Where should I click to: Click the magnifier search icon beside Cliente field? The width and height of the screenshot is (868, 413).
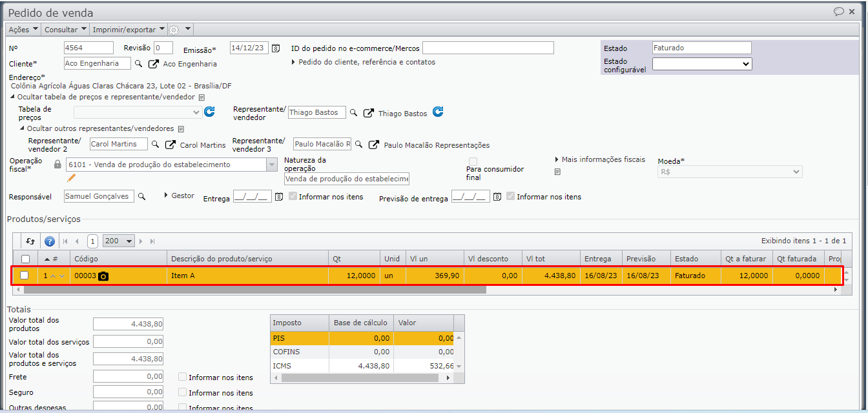138,64
